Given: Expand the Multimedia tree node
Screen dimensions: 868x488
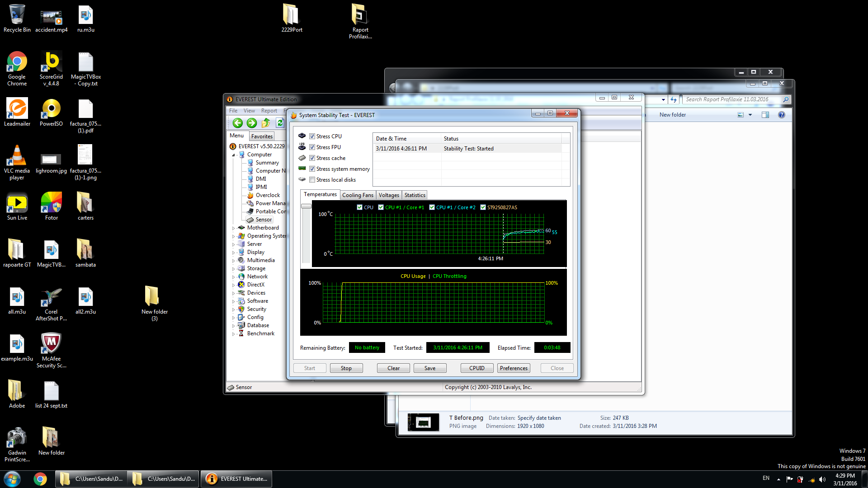Looking at the screenshot, I should [234, 261].
